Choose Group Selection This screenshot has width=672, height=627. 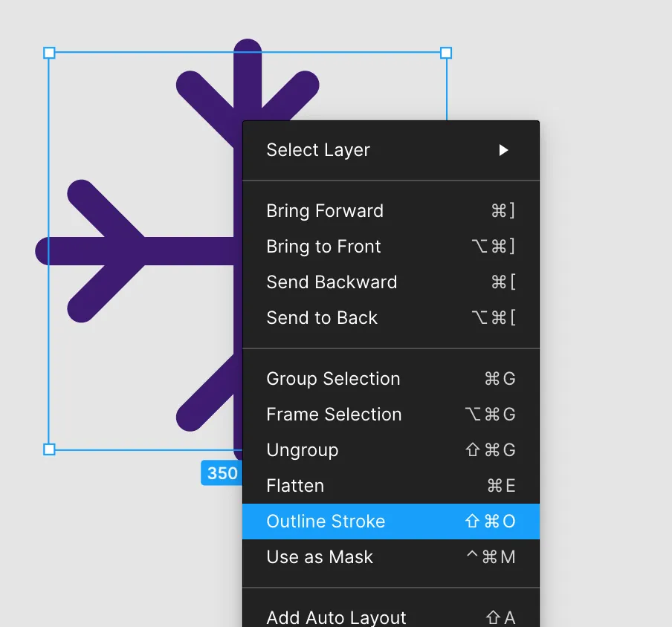point(333,379)
